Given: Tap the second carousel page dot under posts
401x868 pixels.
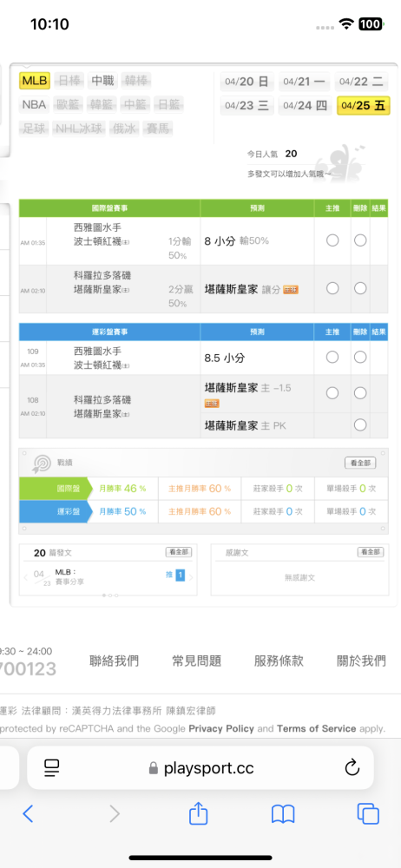Looking at the screenshot, I should click(x=110, y=595).
